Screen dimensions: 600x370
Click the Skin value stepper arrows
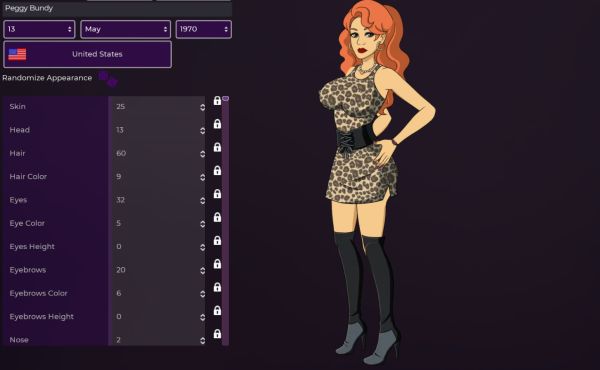202,108
